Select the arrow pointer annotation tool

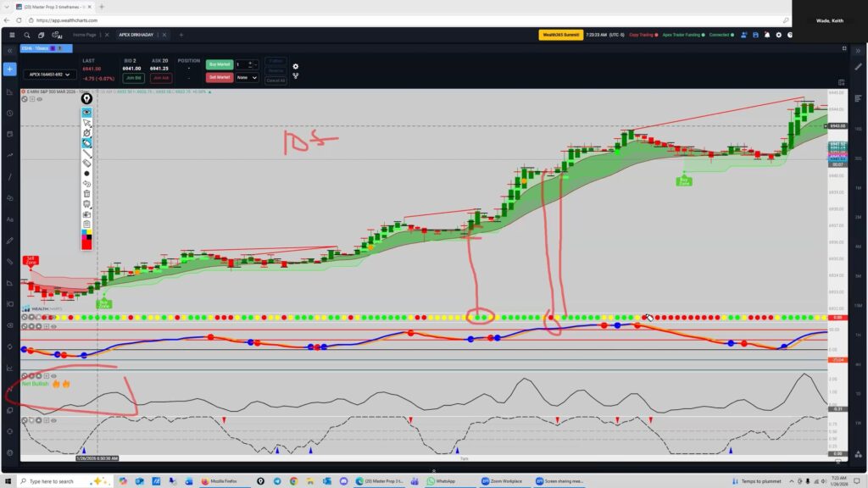point(86,123)
